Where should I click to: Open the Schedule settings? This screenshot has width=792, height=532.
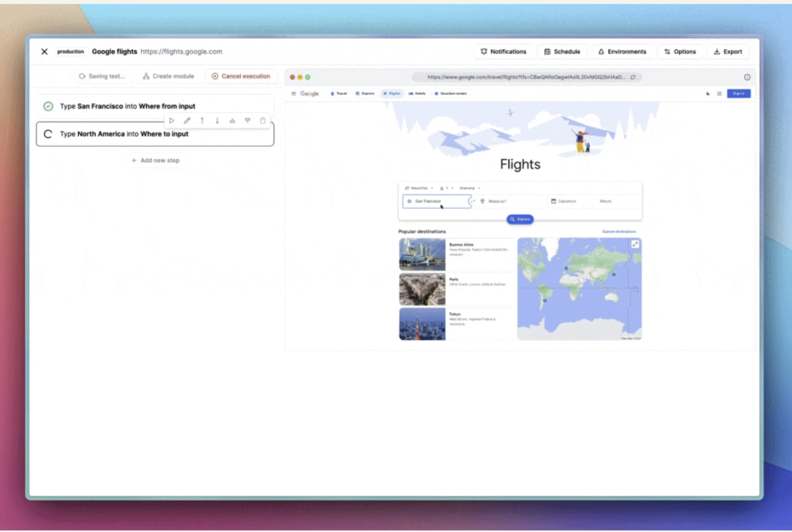562,52
